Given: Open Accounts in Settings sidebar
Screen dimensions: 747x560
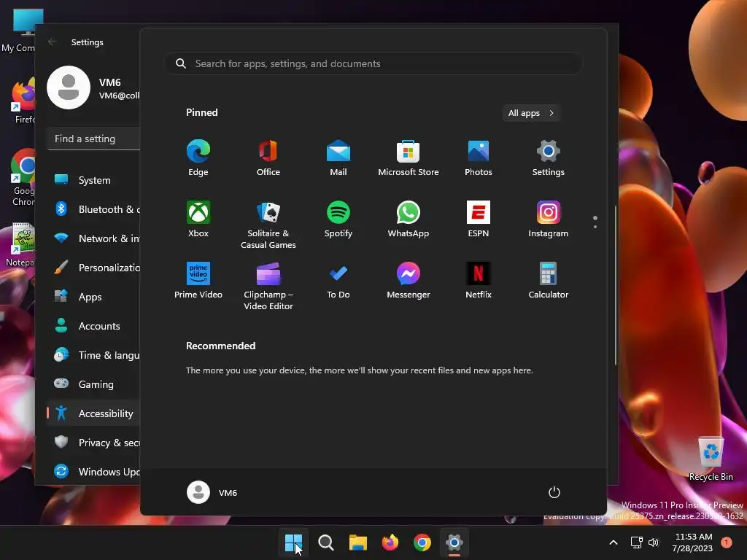Looking at the screenshot, I should (x=93, y=326).
